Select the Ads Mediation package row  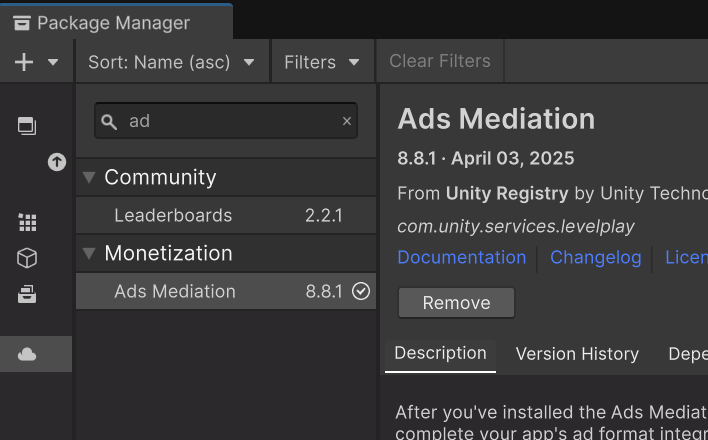pyautogui.click(x=226, y=291)
